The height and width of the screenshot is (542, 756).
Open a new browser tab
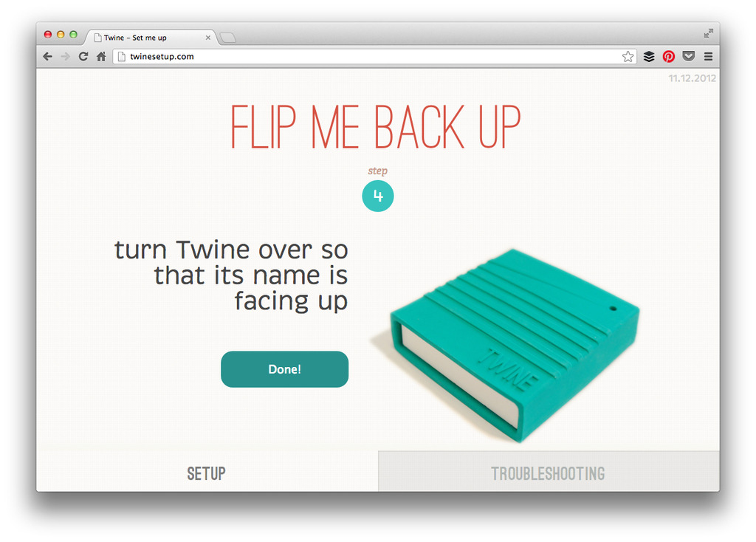(227, 38)
